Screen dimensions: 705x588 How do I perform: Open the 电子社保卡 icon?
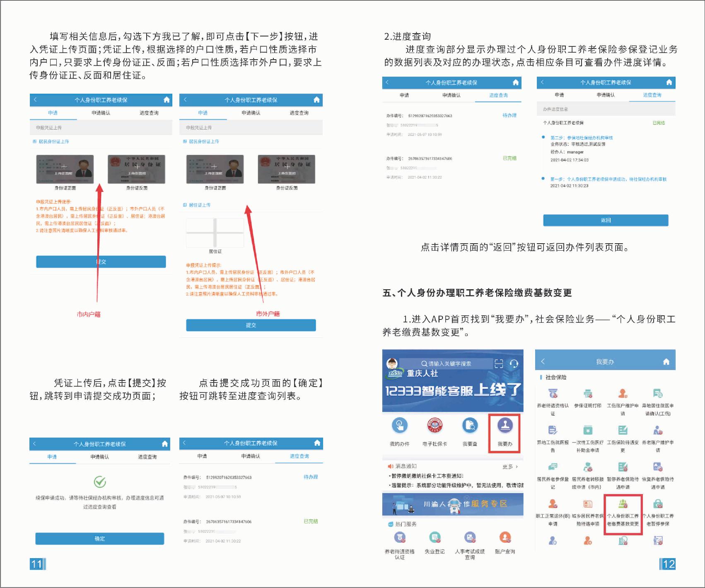tap(435, 426)
